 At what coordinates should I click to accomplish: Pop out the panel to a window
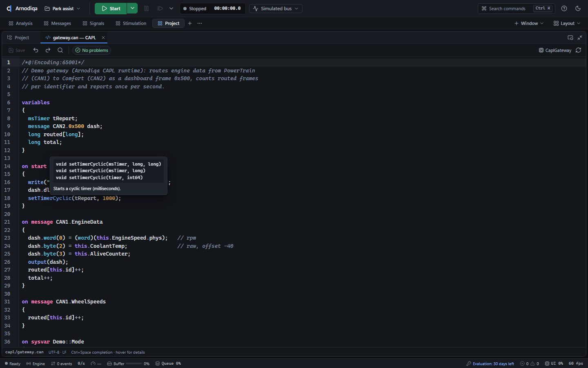tap(570, 38)
